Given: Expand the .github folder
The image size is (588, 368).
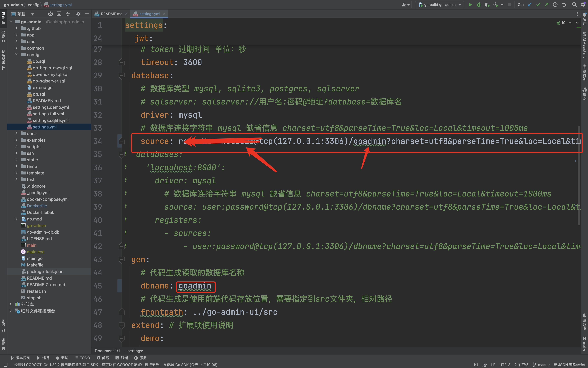Looking at the screenshot, I should 17,28.
